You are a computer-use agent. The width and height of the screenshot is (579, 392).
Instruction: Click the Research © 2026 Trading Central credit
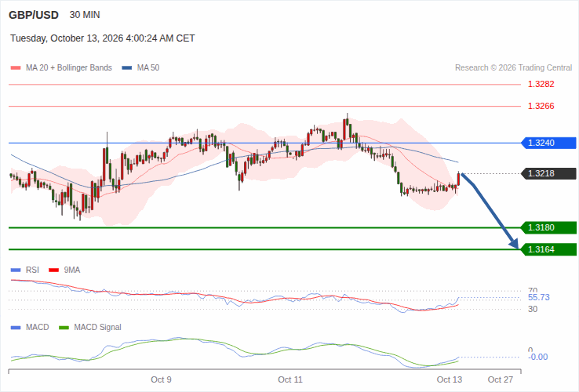pyautogui.click(x=513, y=68)
